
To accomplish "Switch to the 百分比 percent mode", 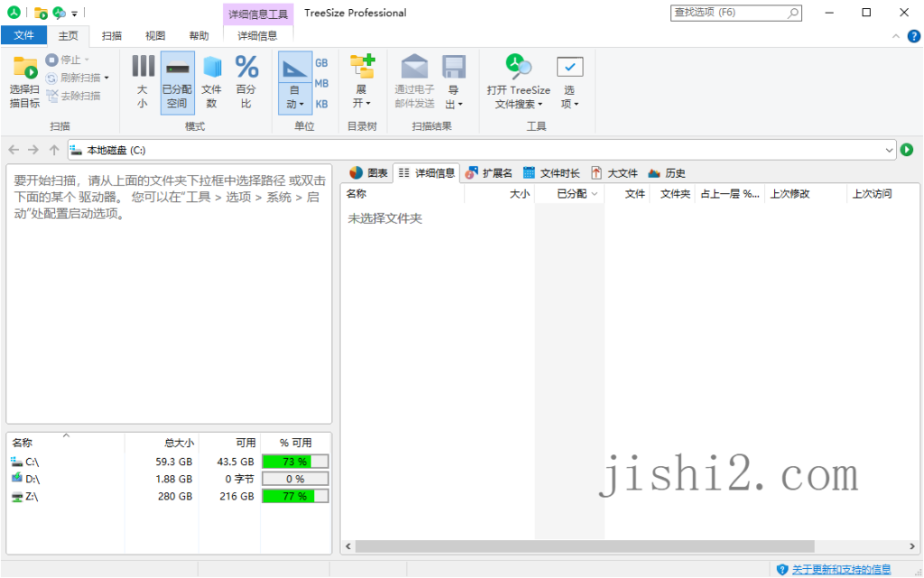I will click(x=246, y=82).
